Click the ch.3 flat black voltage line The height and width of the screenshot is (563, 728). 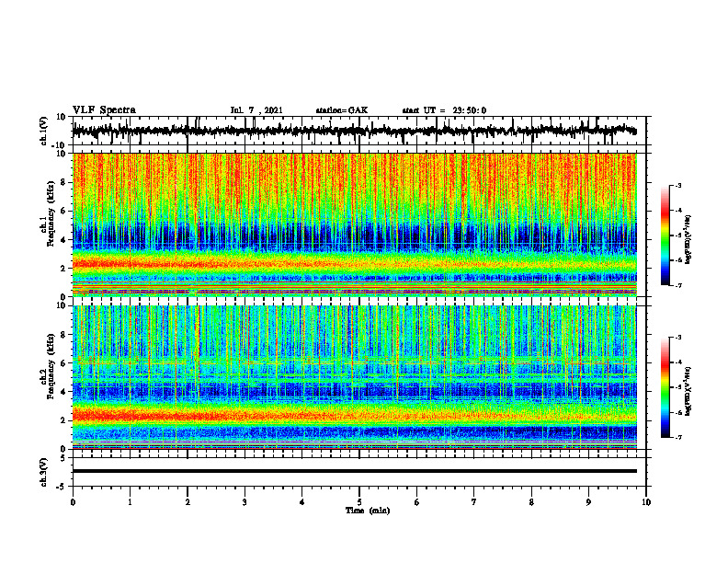(x=354, y=471)
